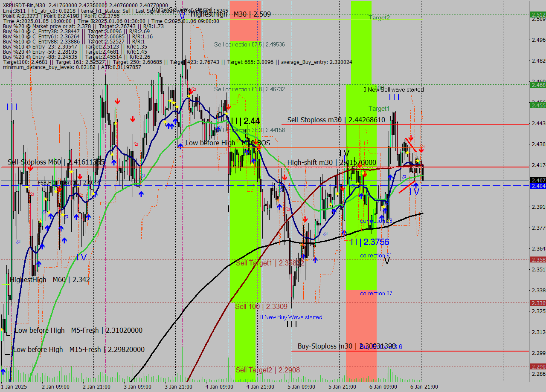
Task: Click the 2.391 price scale tick
Action: [x=539, y=207]
